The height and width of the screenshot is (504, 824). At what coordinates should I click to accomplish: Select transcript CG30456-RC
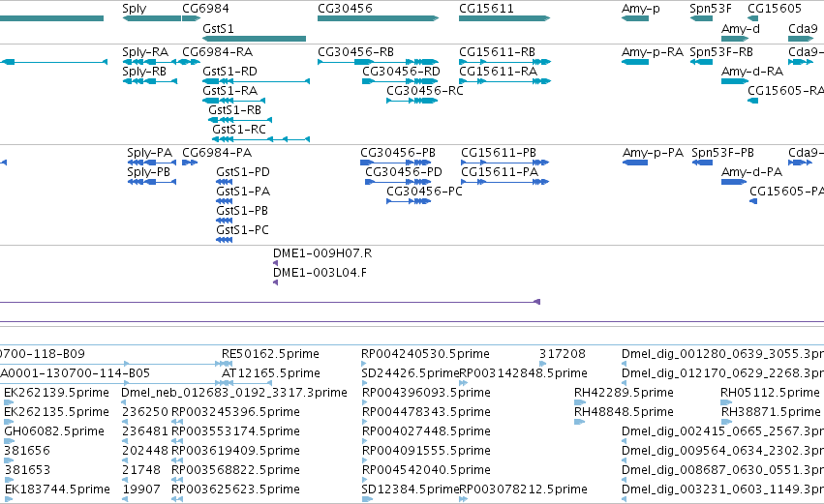click(412, 101)
